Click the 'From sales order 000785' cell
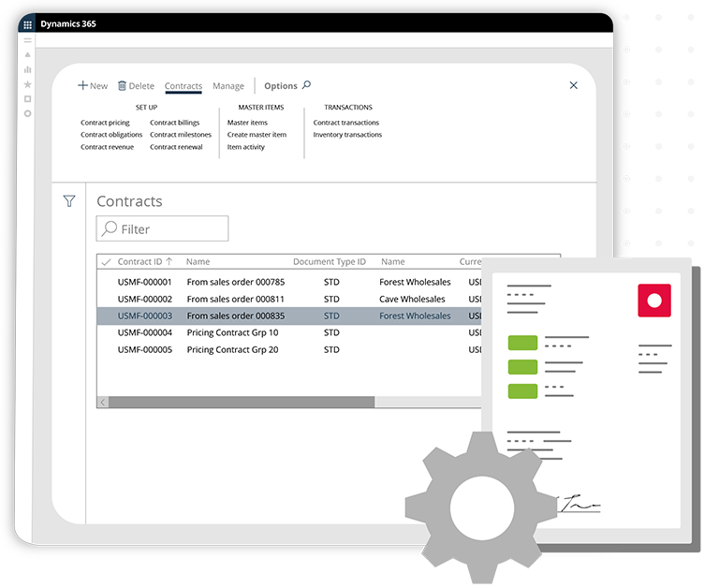The width and height of the screenshot is (704, 588). (236, 282)
